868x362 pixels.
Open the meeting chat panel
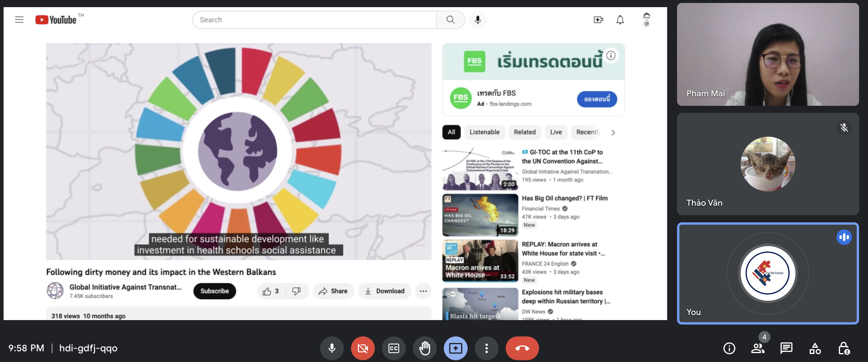786,348
